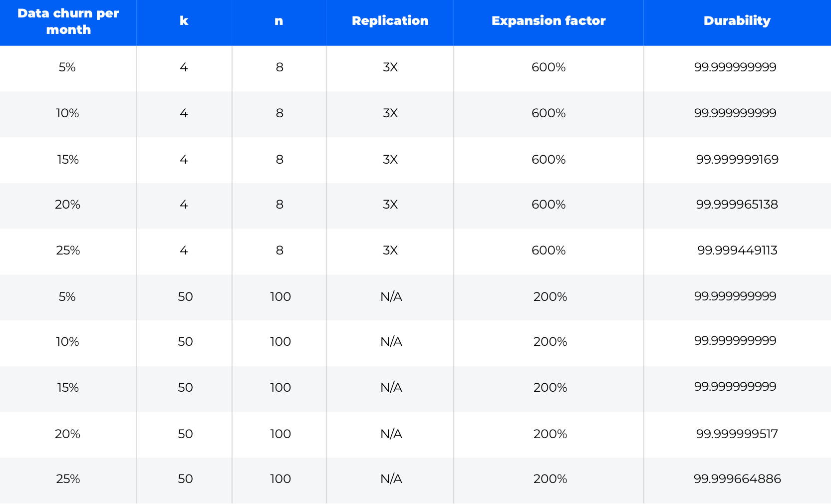Select the n value 100 in the last row
This screenshot has width=831, height=504.
[280, 479]
